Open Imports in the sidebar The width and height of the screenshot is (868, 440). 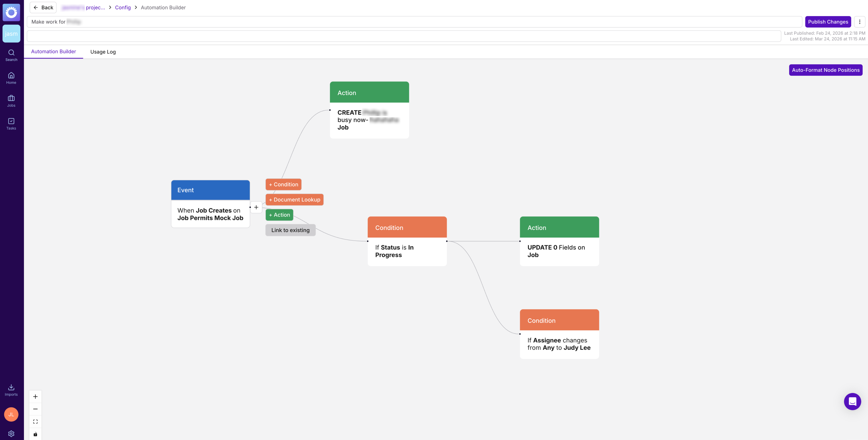[x=11, y=390]
